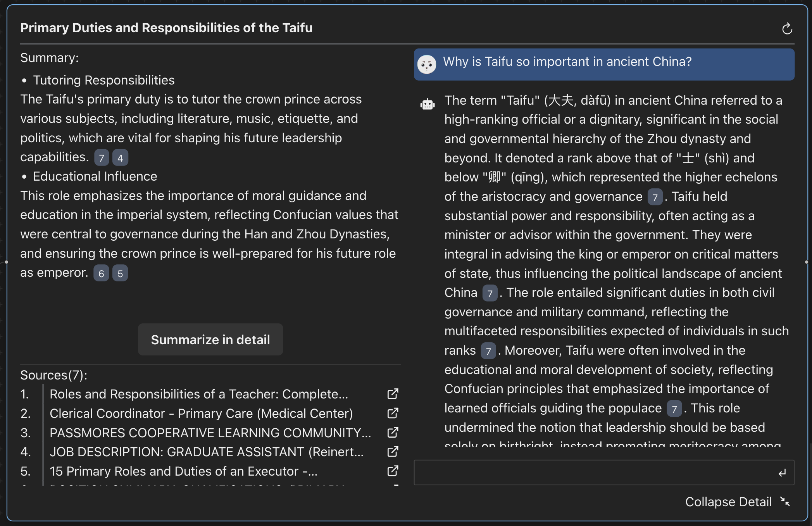Image resolution: width=812 pixels, height=526 pixels.
Task: Click citation 4 in Tutoring Responsibilities
Action: pyautogui.click(x=120, y=158)
